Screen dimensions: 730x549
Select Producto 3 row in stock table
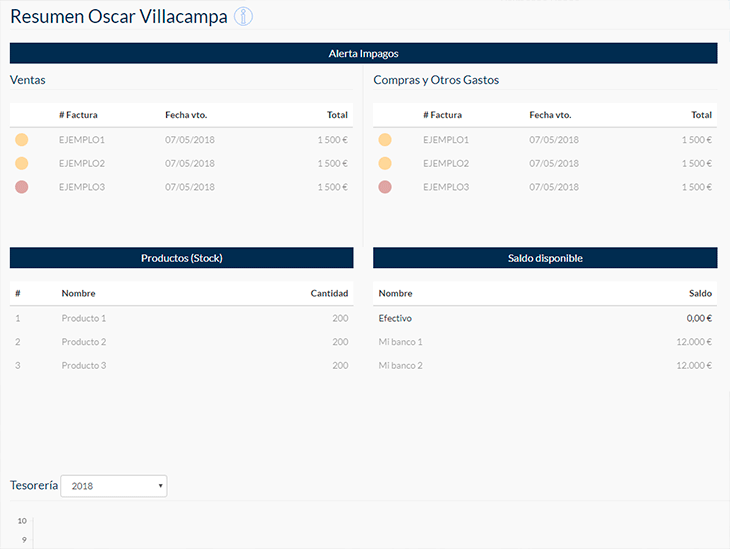pyautogui.click(x=182, y=366)
